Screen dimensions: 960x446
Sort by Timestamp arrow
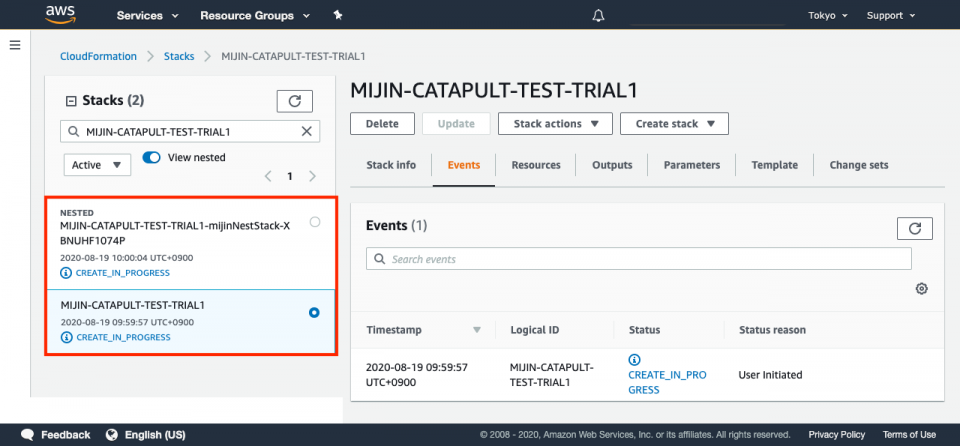477,330
